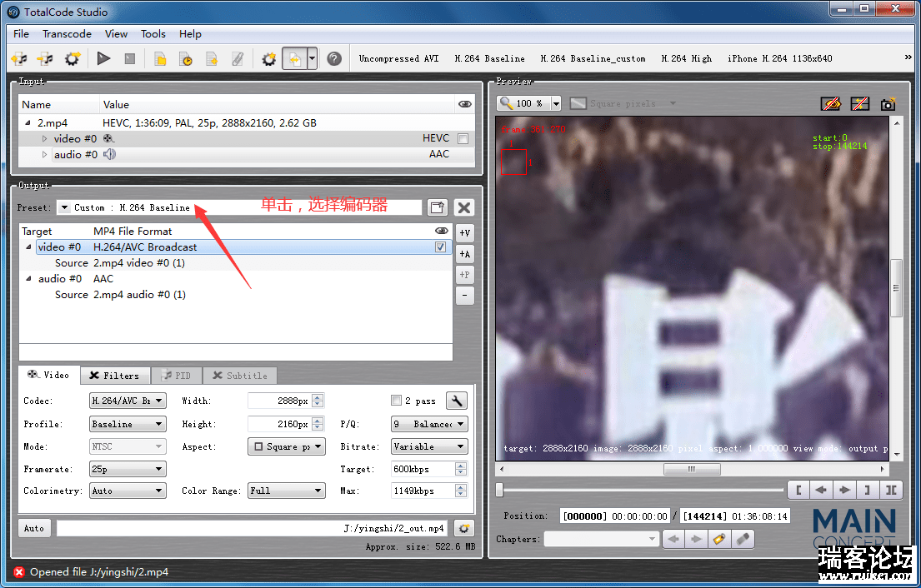Click the yellow folder document icon
921x588 pixels.
(160, 58)
